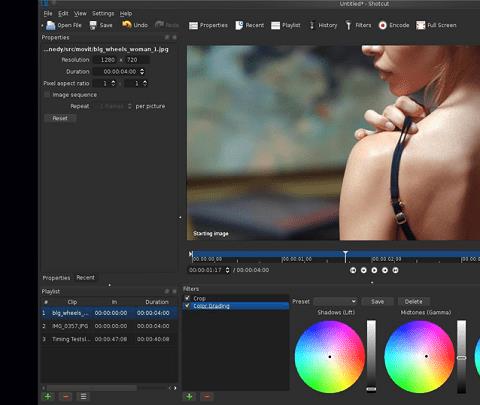This screenshot has width=480, height=405.
Task: Toggle the Crop filter checkbox
Action: pyautogui.click(x=187, y=298)
